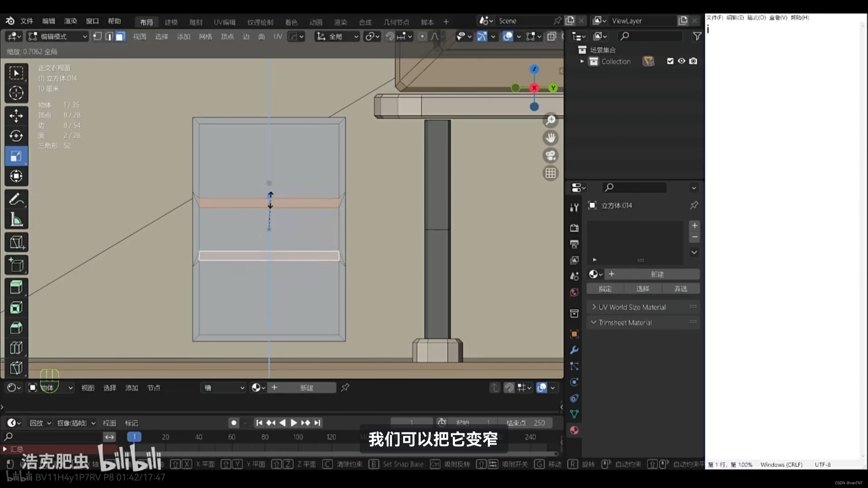Click frame 1 playhead marker in timeline
Screen dimensions: 868x488
coord(134,436)
